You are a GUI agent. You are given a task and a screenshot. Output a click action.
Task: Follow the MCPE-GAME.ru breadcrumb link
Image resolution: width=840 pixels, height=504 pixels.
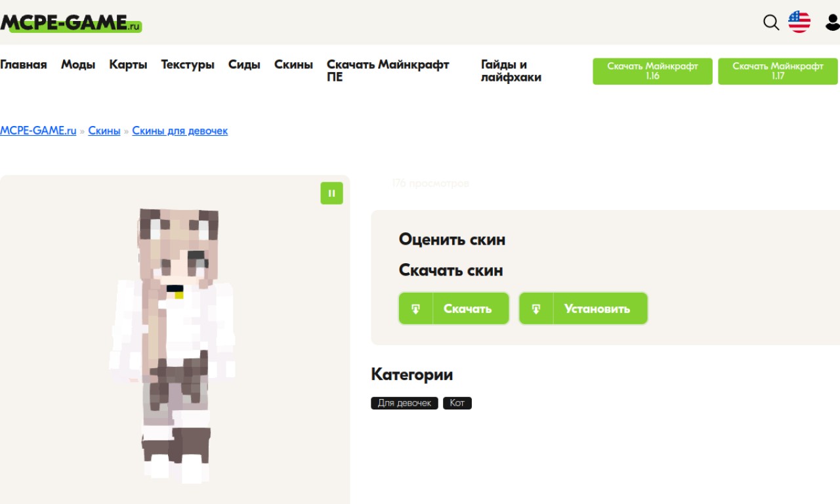click(x=38, y=131)
